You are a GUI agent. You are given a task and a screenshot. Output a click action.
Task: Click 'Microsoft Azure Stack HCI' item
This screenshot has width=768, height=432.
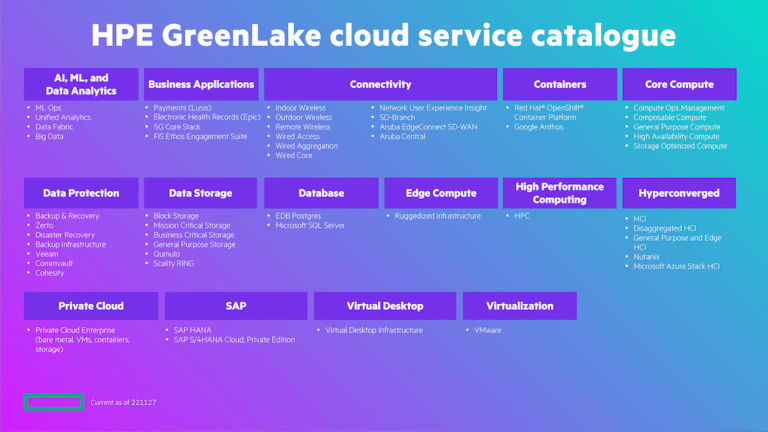pyautogui.click(x=676, y=266)
